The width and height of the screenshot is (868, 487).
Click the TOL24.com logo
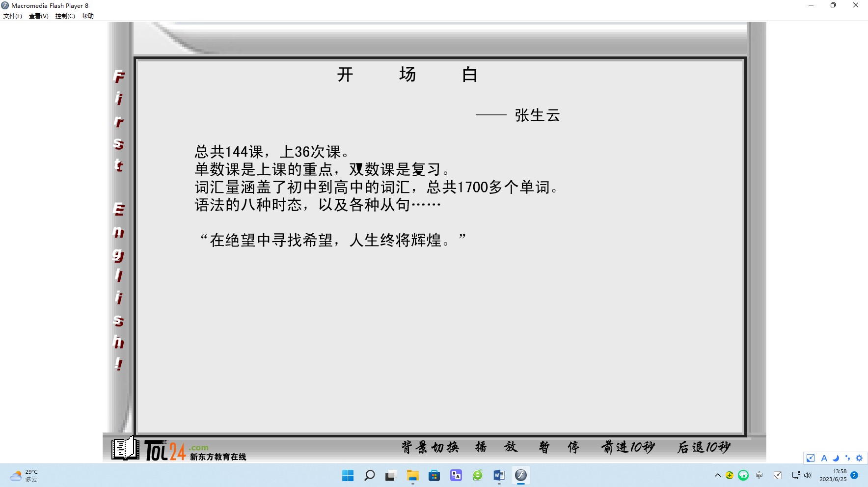pos(165,450)
